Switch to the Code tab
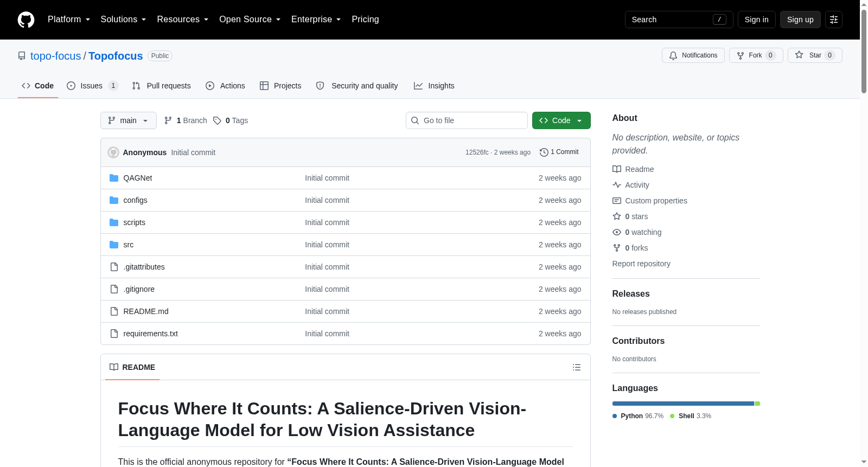868x467 pixels. (38, 86)
